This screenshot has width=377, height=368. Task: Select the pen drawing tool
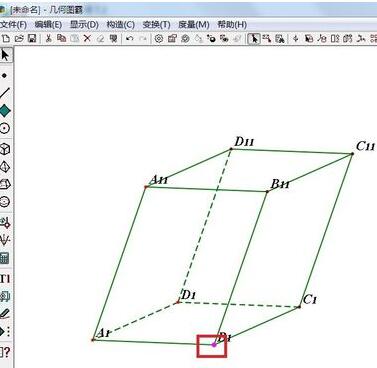(x=5, y=314)
